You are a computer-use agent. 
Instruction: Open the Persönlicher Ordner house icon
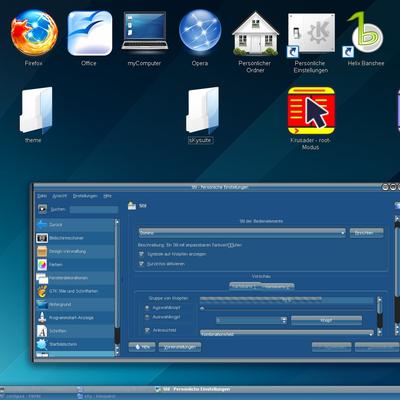tap(255, 33)
